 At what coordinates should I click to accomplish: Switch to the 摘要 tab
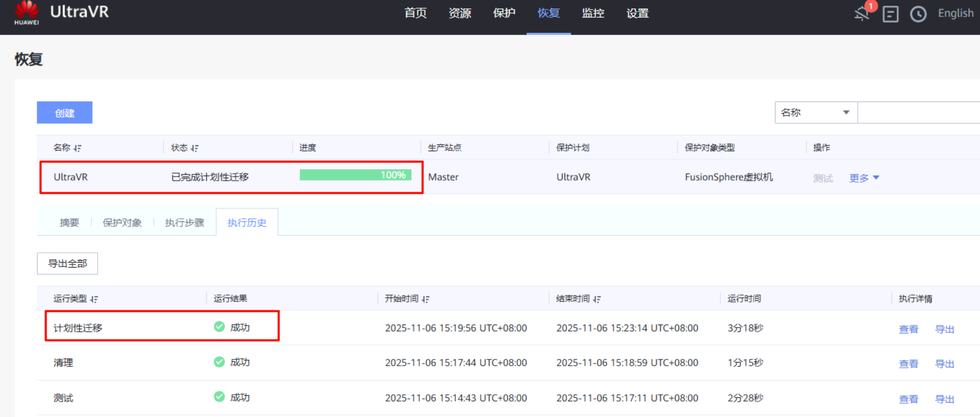69,223
